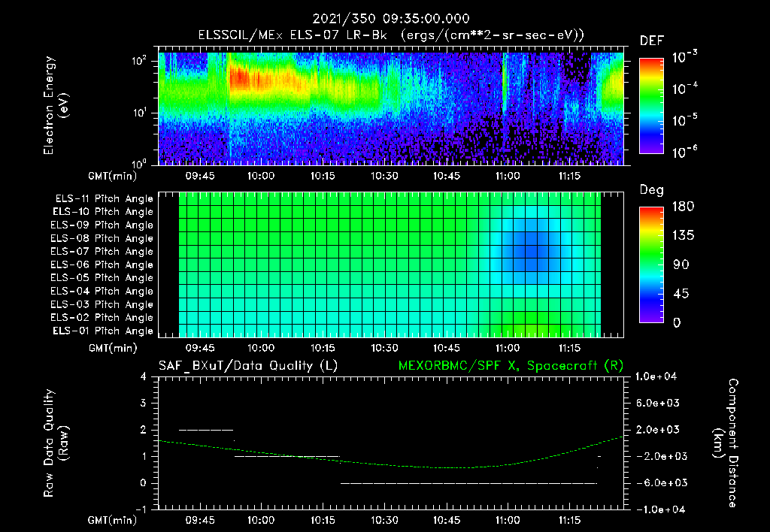
Task: Click the Deg pitch angle color bar
Action: pos(651,264)
